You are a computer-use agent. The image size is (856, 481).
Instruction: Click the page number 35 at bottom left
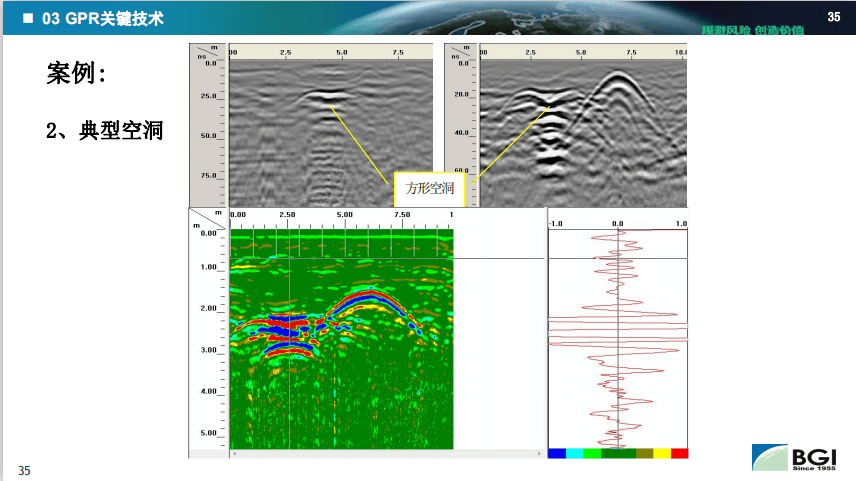coord(24,471)
